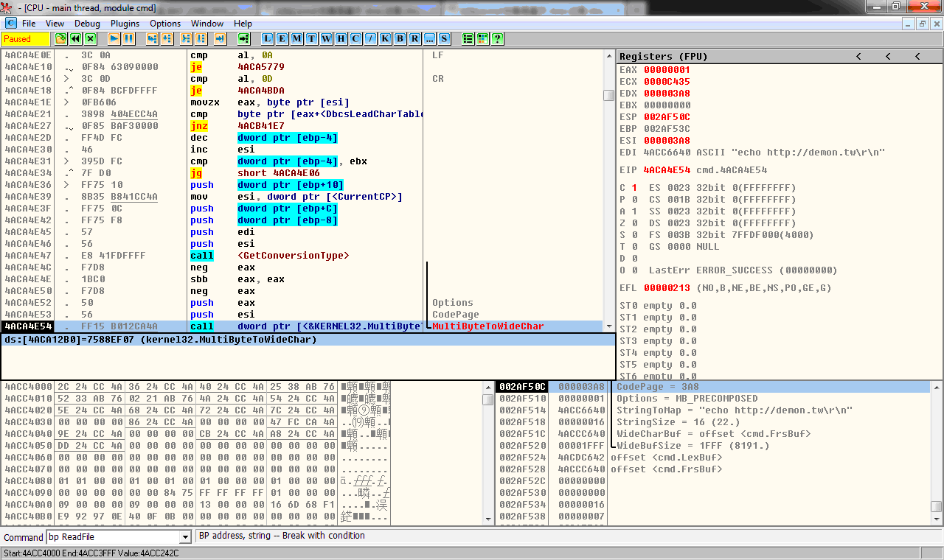Click the Run program play icon
Viewport: 944px width, 560px height.
(114, 38)
